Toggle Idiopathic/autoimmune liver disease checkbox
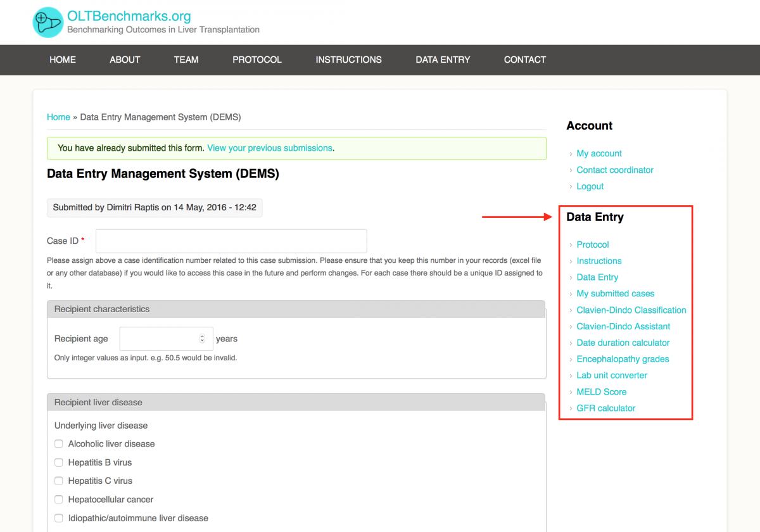760x532 pixels. pos(59,518)
